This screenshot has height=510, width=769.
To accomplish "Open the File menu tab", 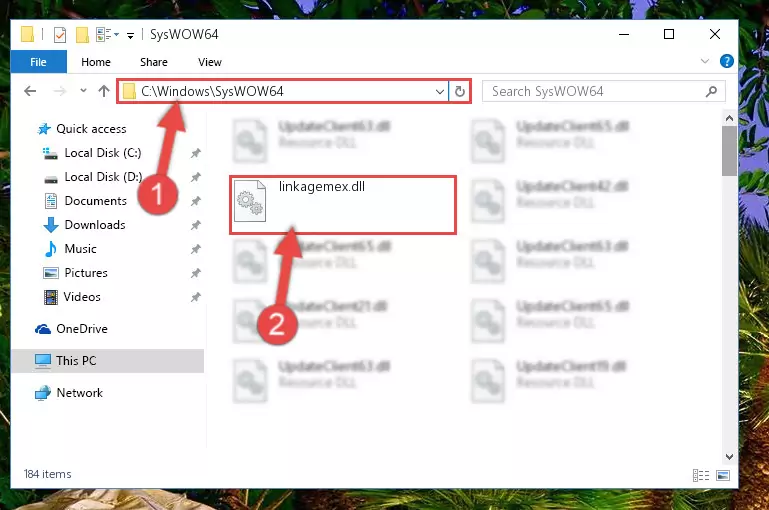I will pos(38,62).
